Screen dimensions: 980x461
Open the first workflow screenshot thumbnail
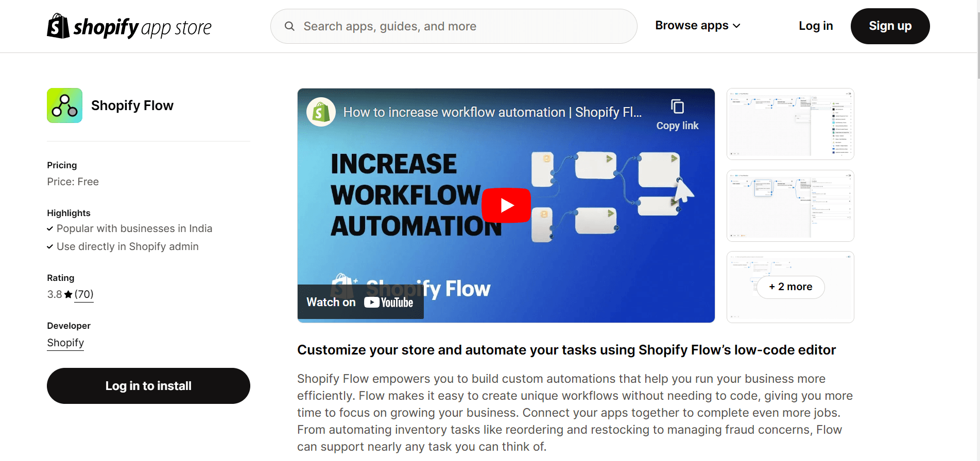pyautogui.click(x=790, y=124)
